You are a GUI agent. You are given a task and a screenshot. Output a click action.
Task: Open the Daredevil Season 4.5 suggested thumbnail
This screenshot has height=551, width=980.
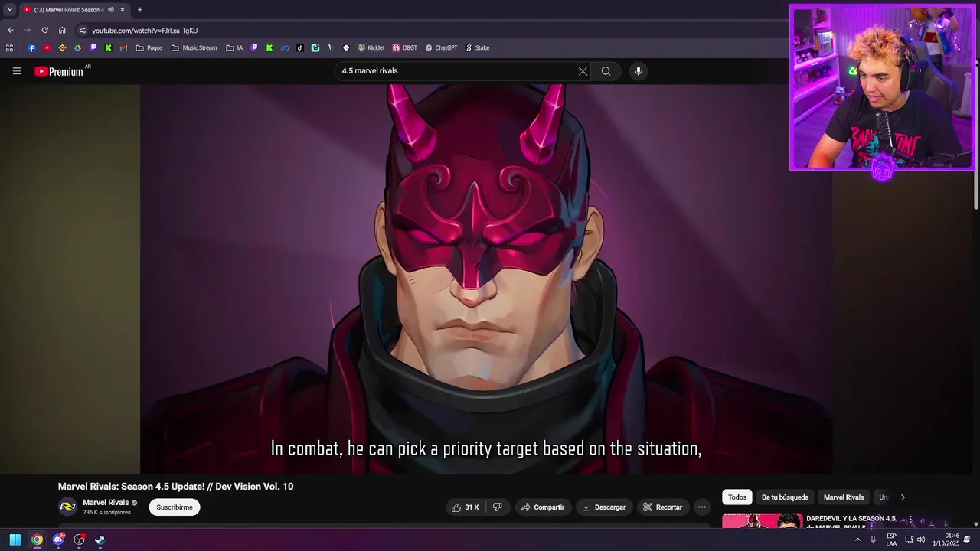coord(763,521)
